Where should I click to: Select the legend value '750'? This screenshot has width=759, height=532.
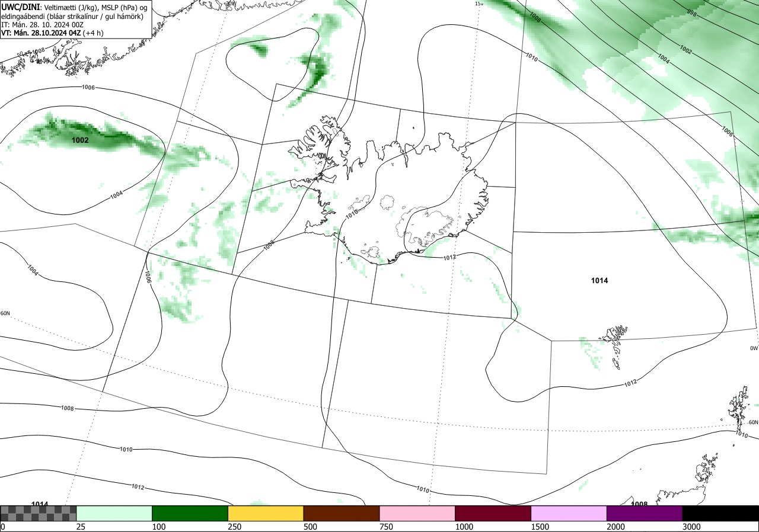click(386, 527)
